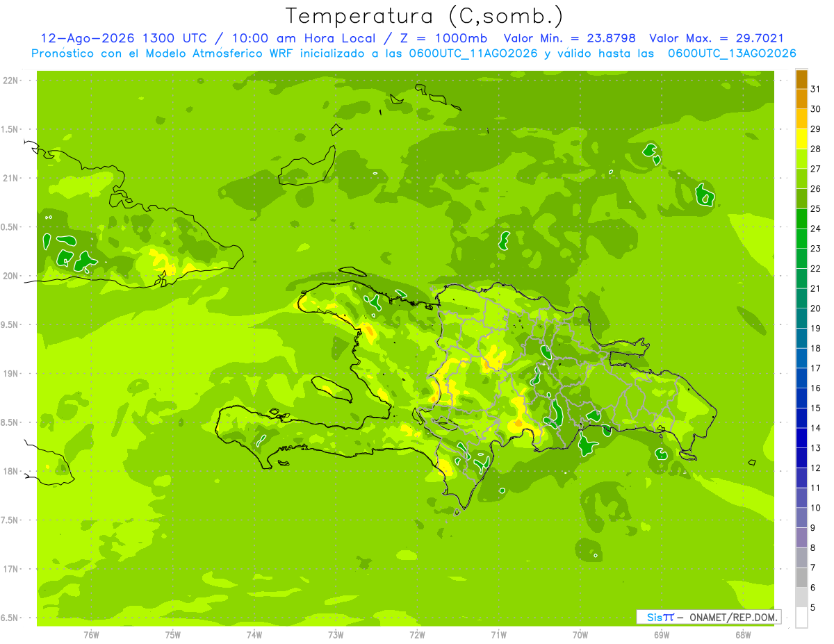Screen dimensions: 834x644
Task: Click the 31 label on the color scale
Action: pyautogui.click(x=815, y=89)
